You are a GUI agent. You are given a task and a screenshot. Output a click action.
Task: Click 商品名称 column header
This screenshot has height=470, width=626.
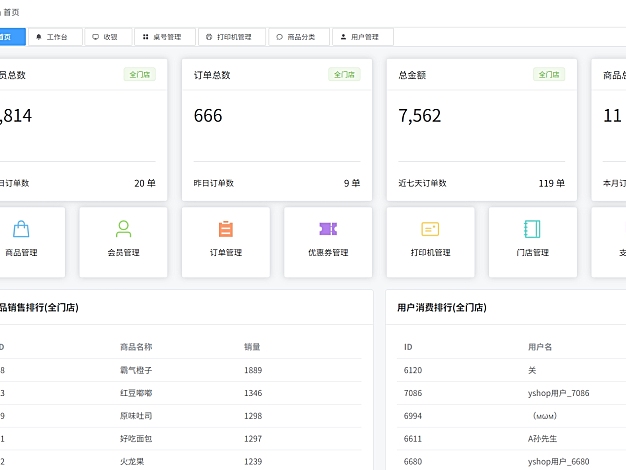coord(136,347)
